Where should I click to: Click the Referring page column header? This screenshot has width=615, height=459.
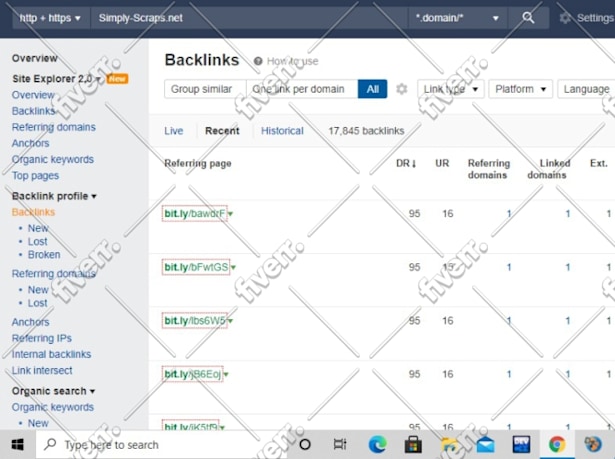(x=198, y=163)
